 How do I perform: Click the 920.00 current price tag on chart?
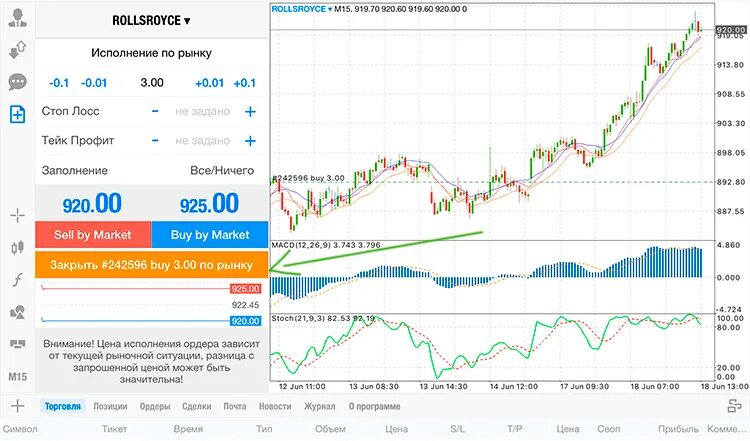(730, 30)
